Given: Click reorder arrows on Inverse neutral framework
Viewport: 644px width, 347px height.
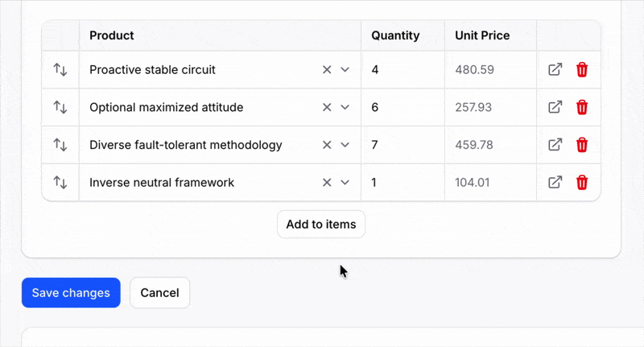Looking at the screenshot, I should point(60,183).
